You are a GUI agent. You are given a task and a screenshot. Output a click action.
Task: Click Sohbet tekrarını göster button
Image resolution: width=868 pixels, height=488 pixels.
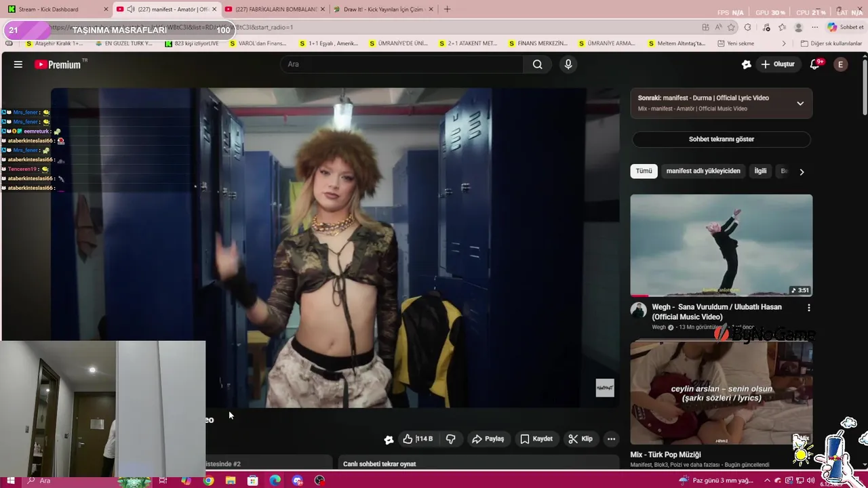[722, 139]
